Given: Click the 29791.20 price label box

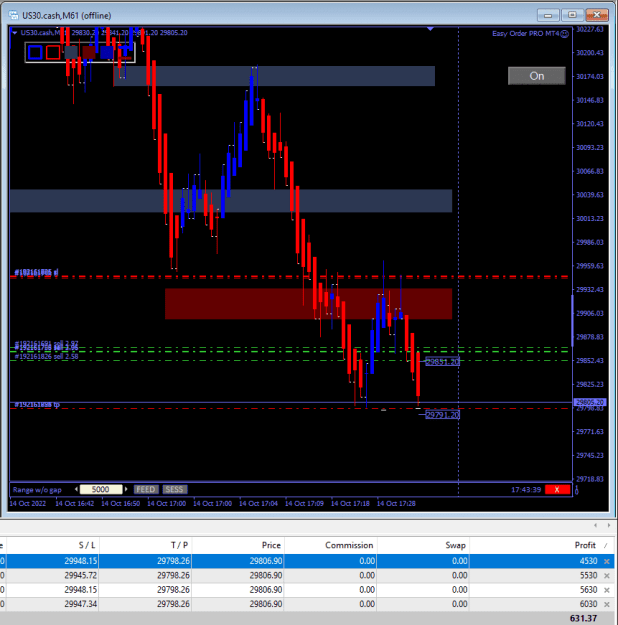Looking at the screenshot, I should (442, 415).
